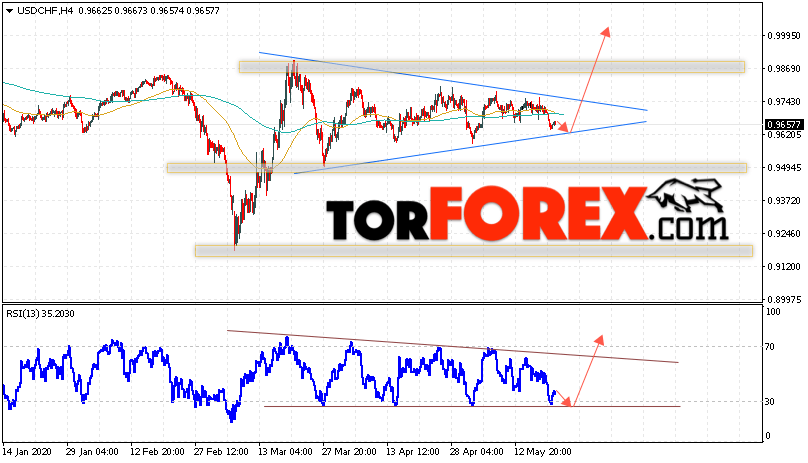808x463 pixels.
Task: Select the USDCHF,H4 chart title text
Action: click(45, 11)
